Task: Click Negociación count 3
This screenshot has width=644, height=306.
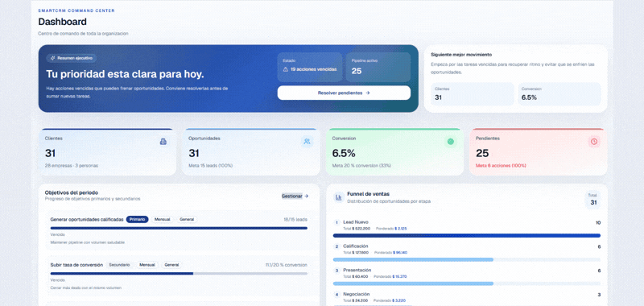Action: click(599, 295)
